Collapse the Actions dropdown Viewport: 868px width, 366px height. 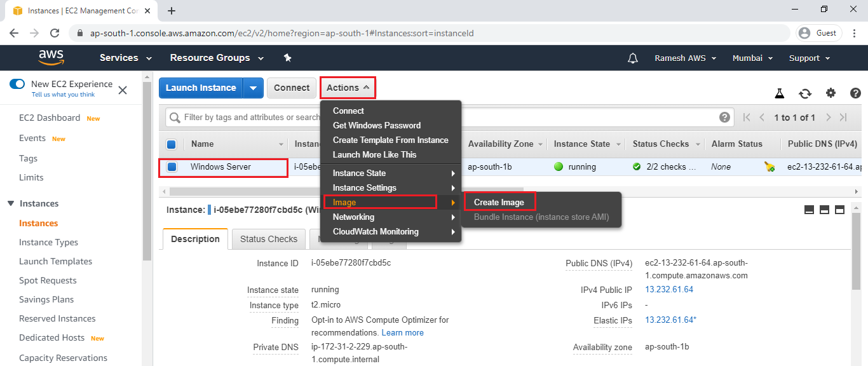click(348, 88)
